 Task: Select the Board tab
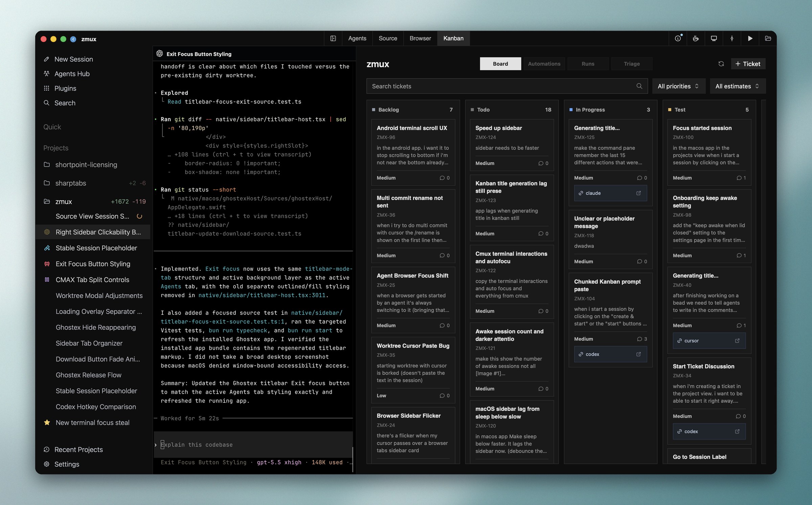[500, 64]
